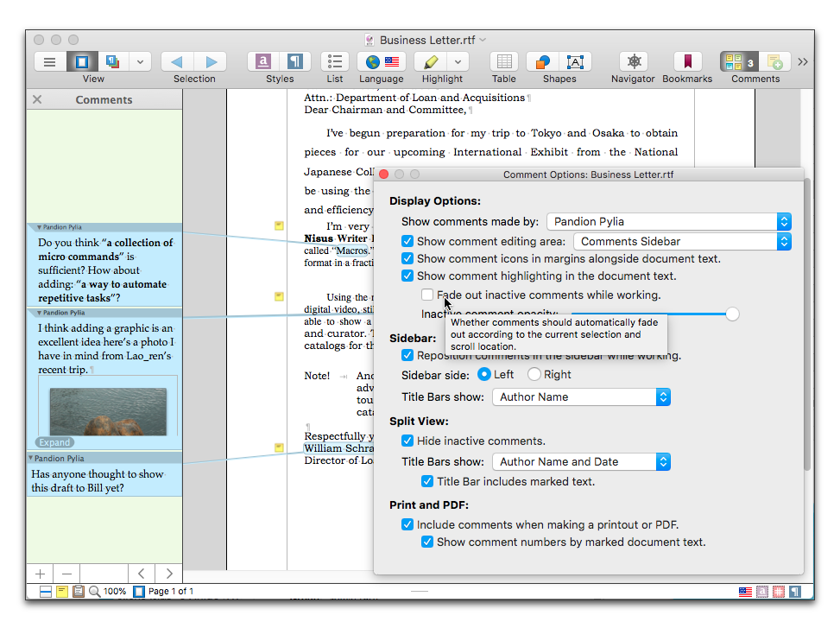Toggle show comment numbers by marked text

pyautogui.click(x=427, y=542)
